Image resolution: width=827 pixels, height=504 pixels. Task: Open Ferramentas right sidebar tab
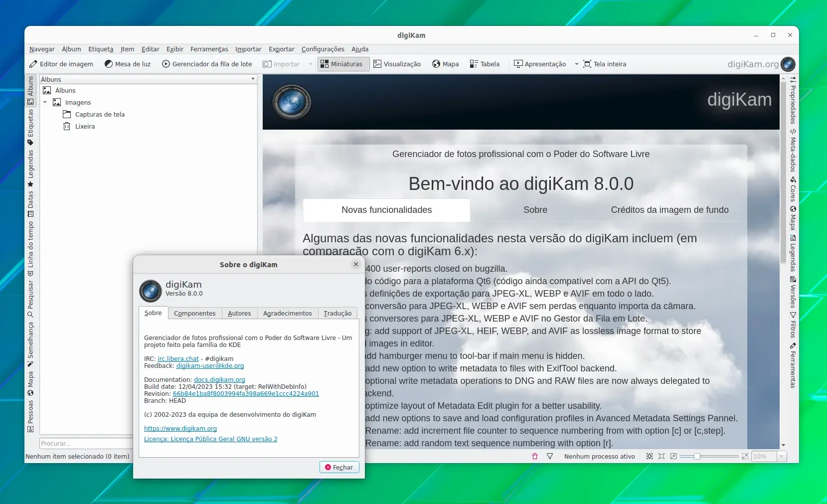[x=793, y=365]
